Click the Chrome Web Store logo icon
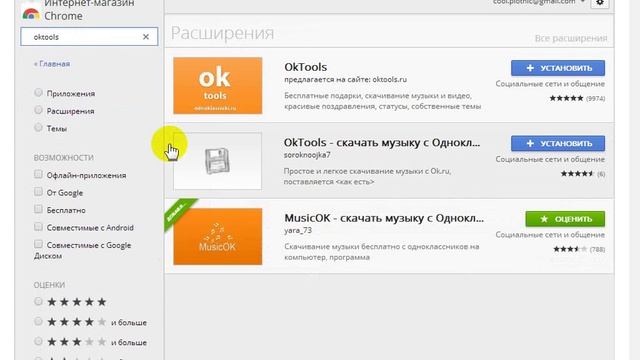 (x=31, y=13)
